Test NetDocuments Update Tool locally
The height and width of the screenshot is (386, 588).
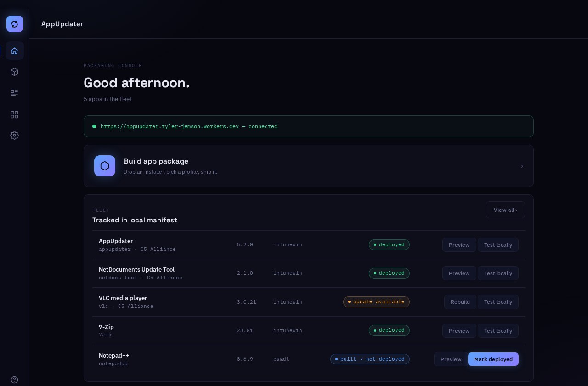pos(498,273)
